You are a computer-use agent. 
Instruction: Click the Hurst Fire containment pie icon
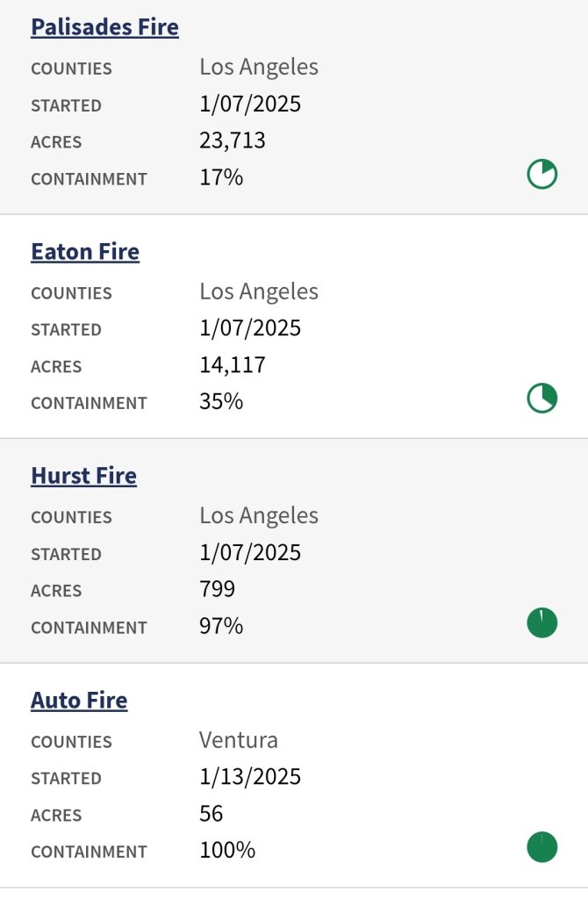click(x=541, y=623)
